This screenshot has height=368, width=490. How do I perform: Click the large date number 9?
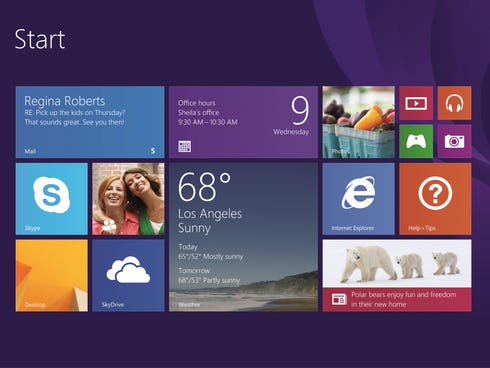tap(300, 110)
